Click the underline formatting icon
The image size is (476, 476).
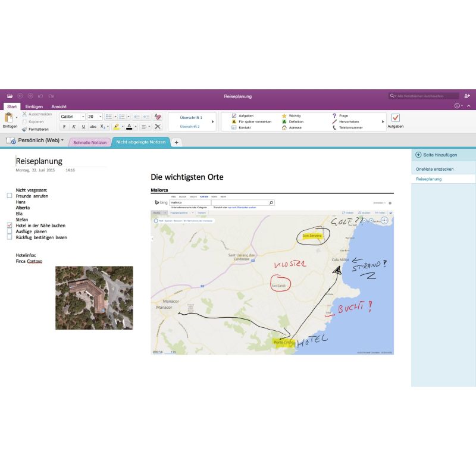[x=83, y=127]
